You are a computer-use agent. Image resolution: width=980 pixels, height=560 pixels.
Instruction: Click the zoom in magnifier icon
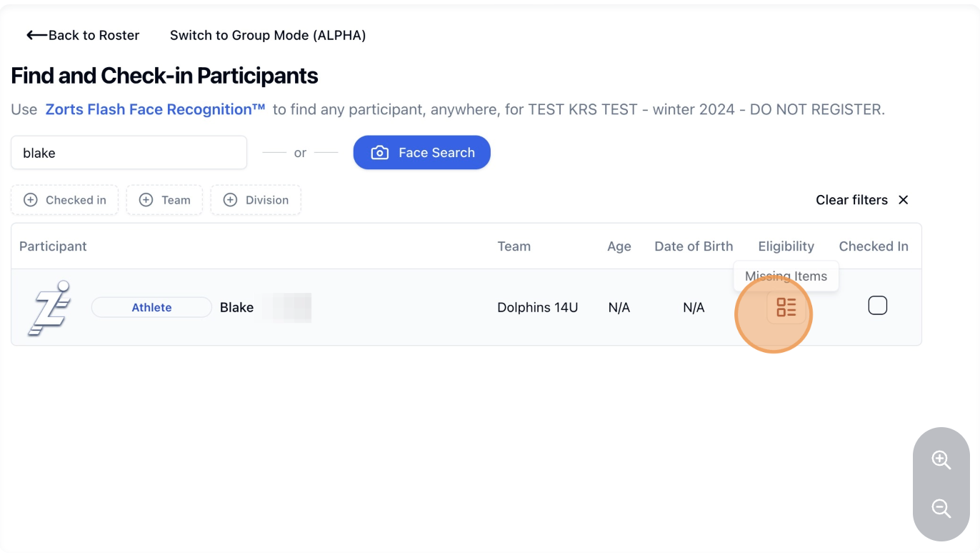click(941, 460)
